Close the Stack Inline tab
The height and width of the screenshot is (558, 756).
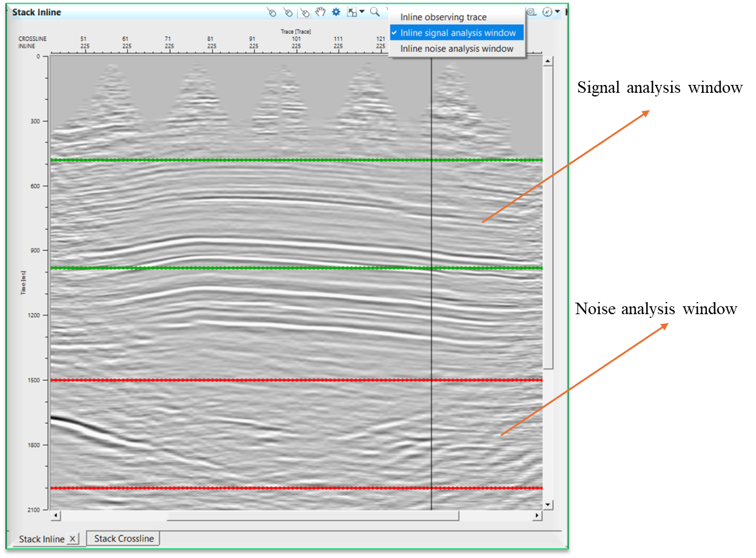[x=72, y=539]
